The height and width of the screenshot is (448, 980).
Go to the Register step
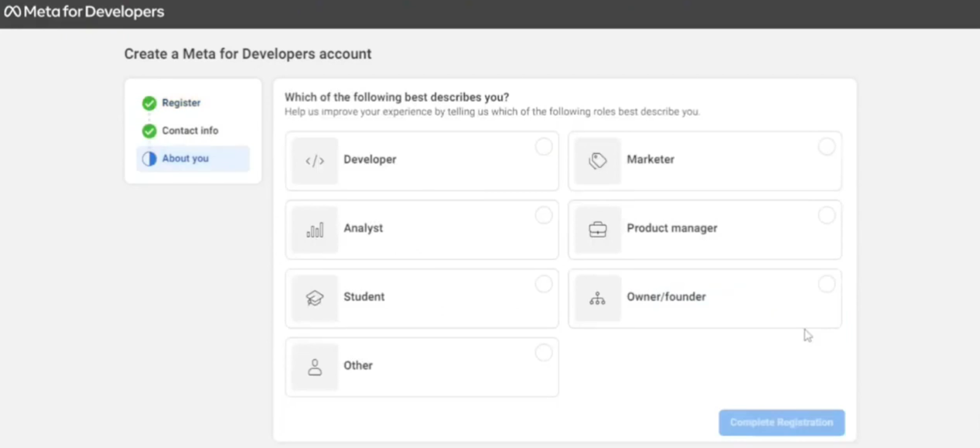(181, 103)
